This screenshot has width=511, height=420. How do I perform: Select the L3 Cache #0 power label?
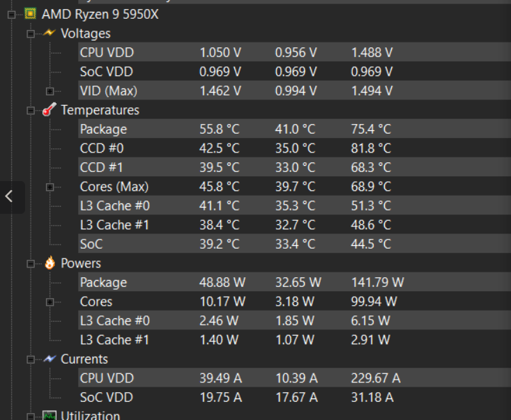pos(115,320)
